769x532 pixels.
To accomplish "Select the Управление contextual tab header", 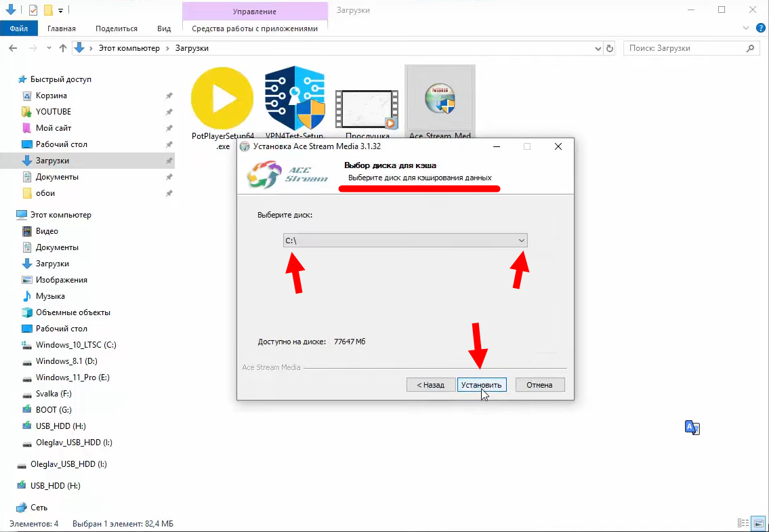I will click(x=255, y=11).
